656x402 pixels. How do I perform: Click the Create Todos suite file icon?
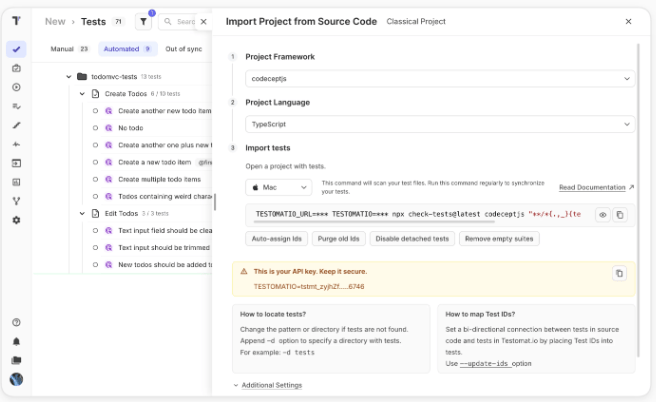click(x=95, y=94)
